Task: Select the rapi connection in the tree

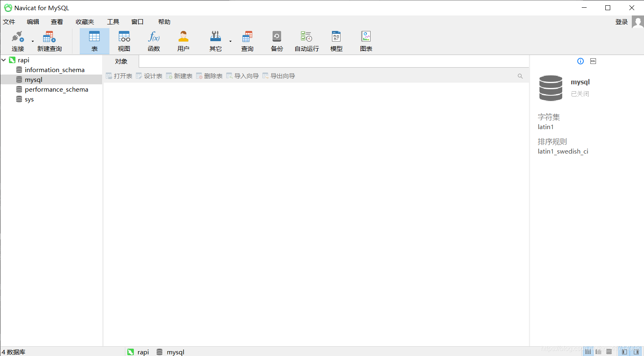Action: 24,60
